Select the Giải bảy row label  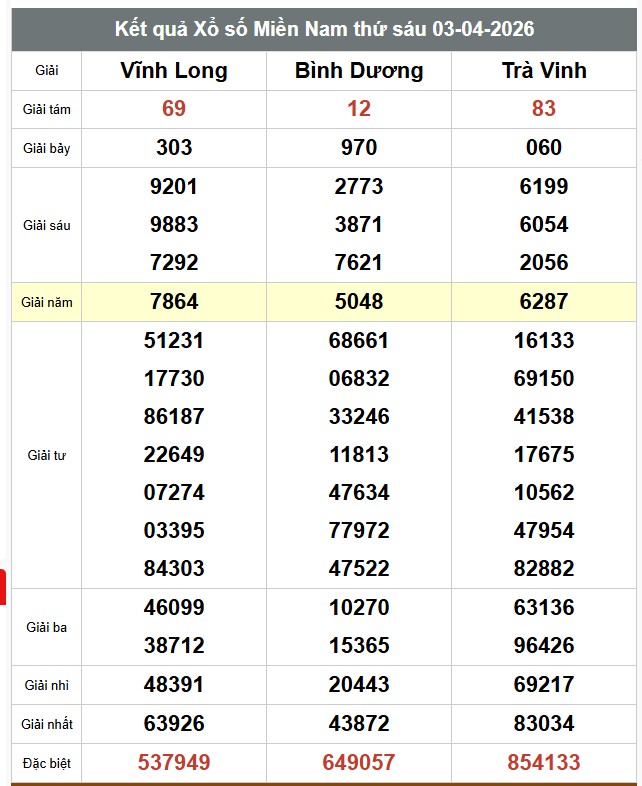(46, 148)
